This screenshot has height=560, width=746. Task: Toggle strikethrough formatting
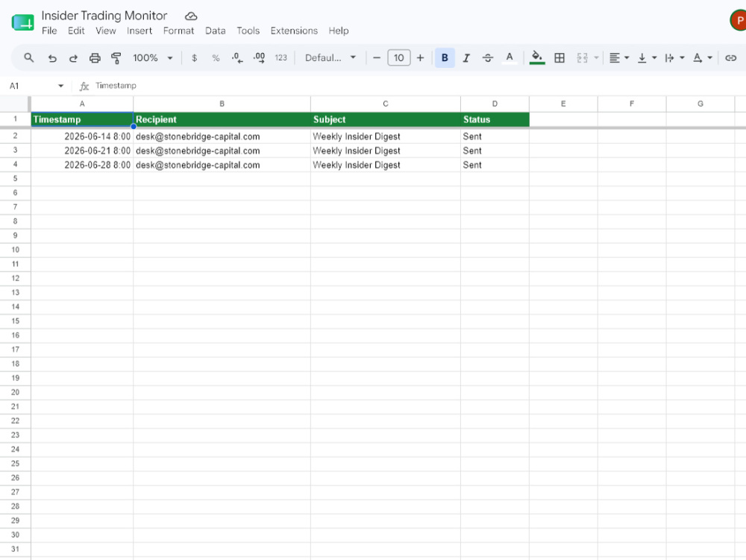[x=488, y=58]
